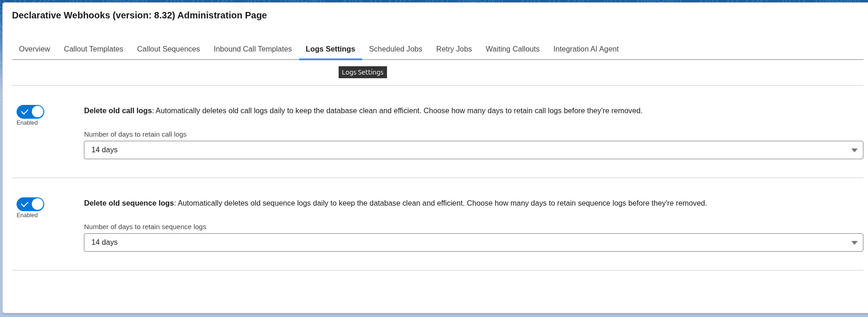
Task: View the Waiting Callouts tab
Action: pos(512,49)
